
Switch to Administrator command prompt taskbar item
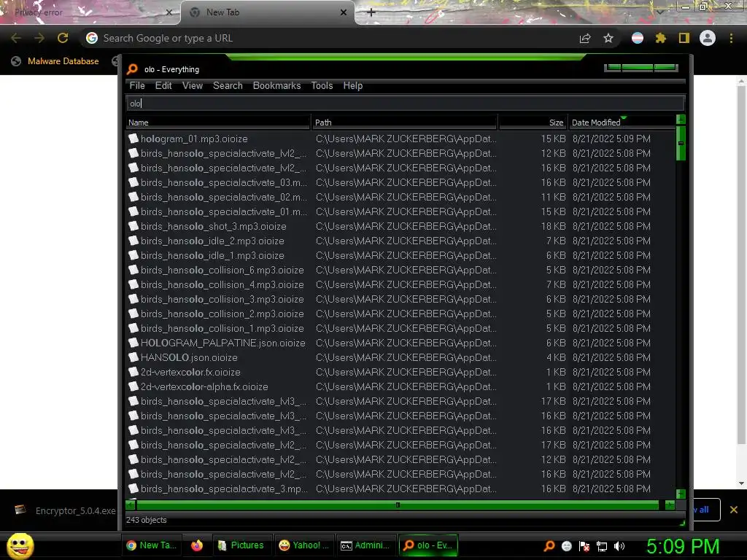click(366, 545)
